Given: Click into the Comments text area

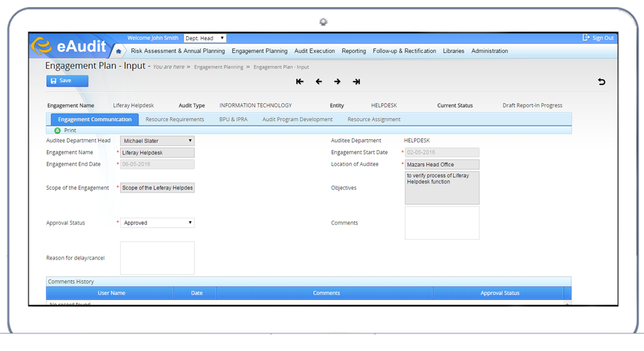Looking at the screenshot, I should [x=441, y=223].
